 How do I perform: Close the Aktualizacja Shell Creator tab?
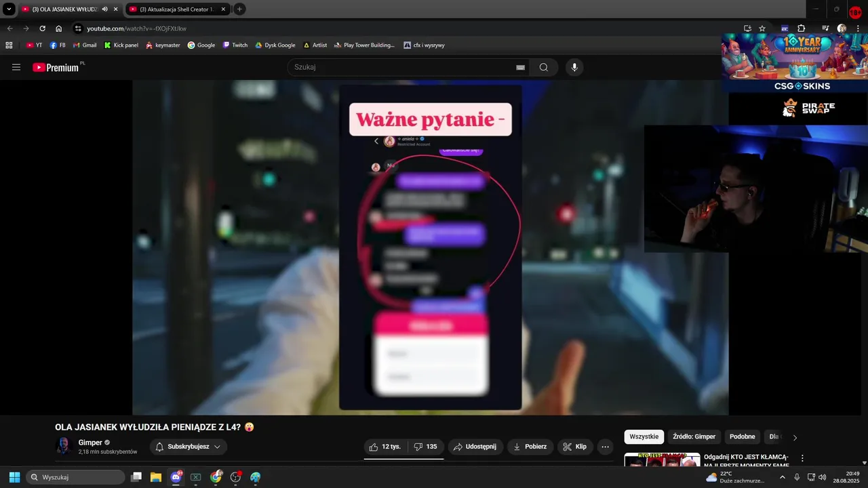tap(222, 9)
